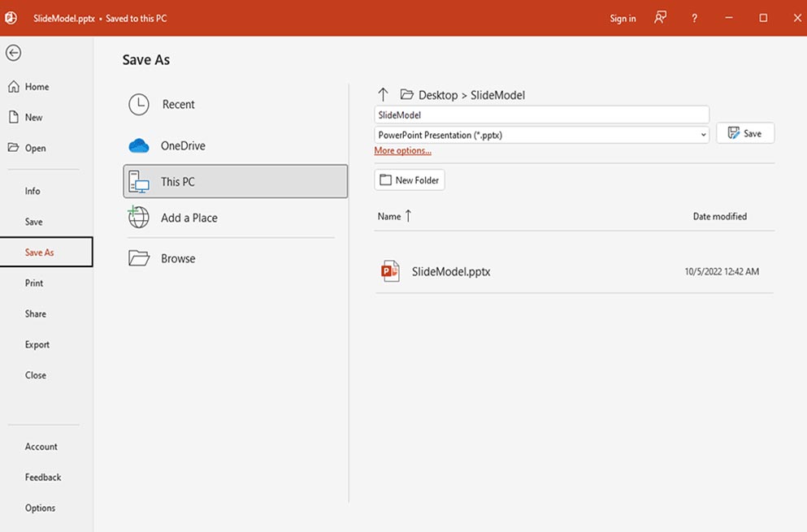Open the Info page

33,191
